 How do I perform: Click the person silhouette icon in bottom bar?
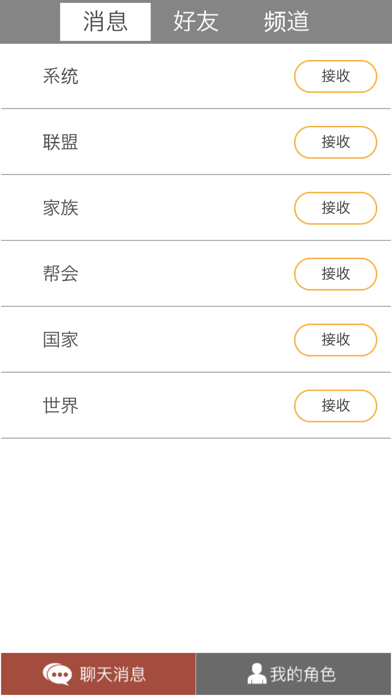click(x=257, y=674)
